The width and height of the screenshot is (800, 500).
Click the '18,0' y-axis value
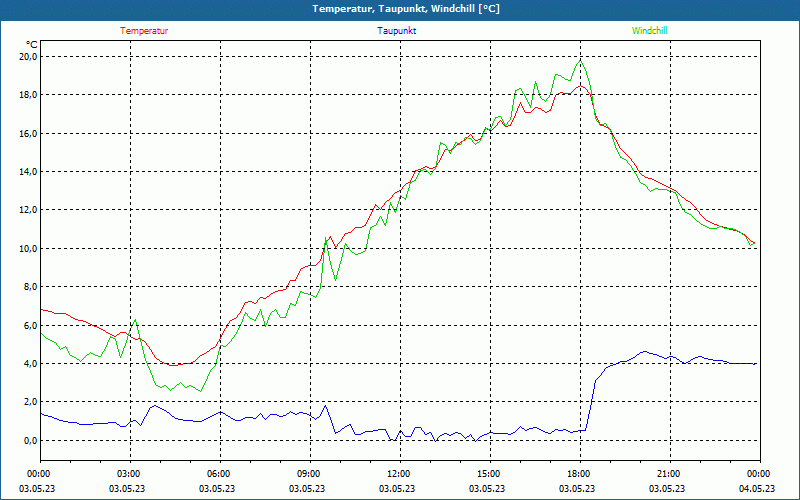click(x=29, y=95)
